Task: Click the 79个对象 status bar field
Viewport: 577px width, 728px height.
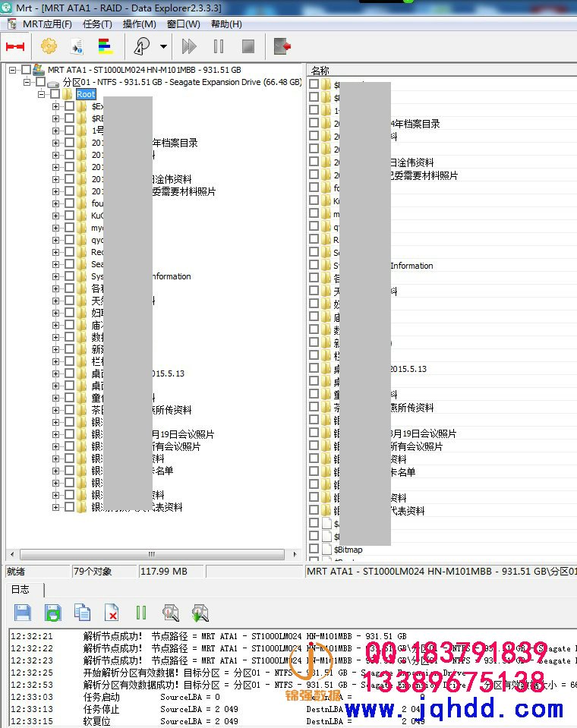Action: [104, 572]
